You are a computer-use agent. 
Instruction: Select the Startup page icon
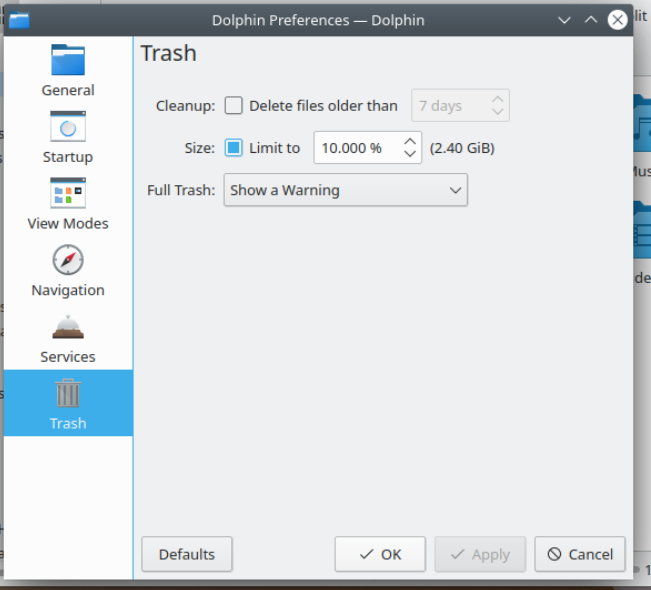pyautogui.click(x=68, y=127)
